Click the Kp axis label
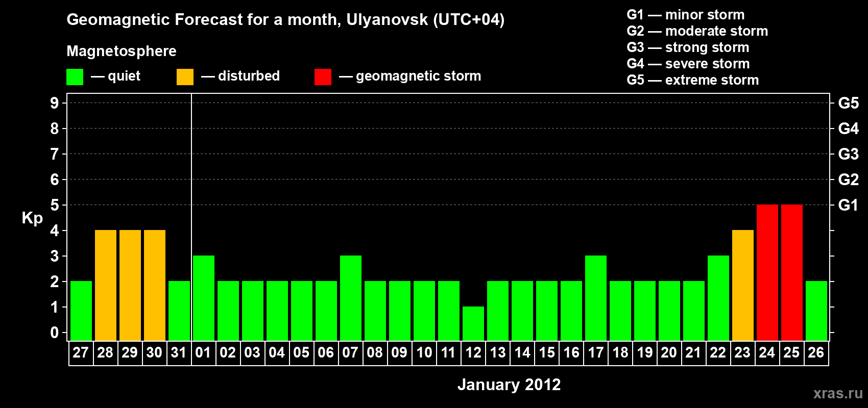 (32, 218)
